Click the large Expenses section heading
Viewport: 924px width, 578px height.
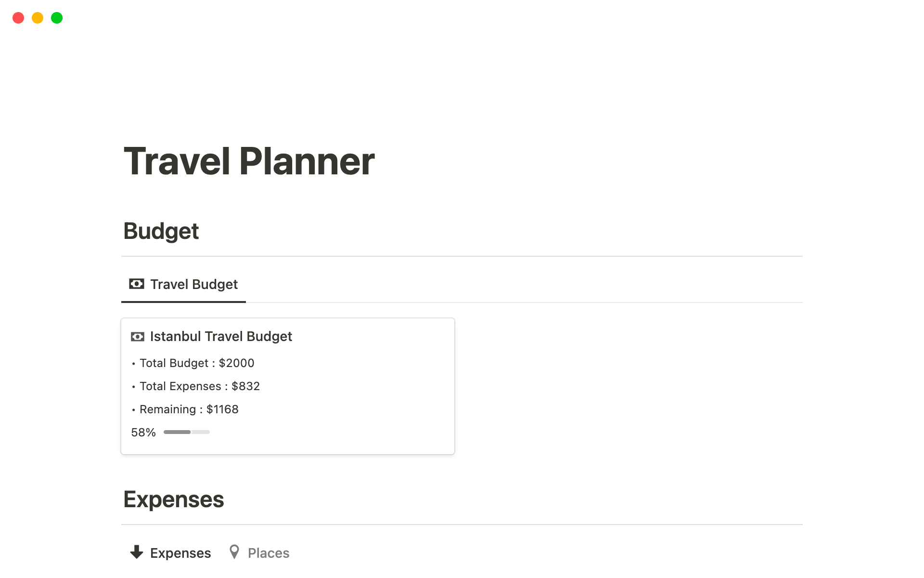point(173,499)
